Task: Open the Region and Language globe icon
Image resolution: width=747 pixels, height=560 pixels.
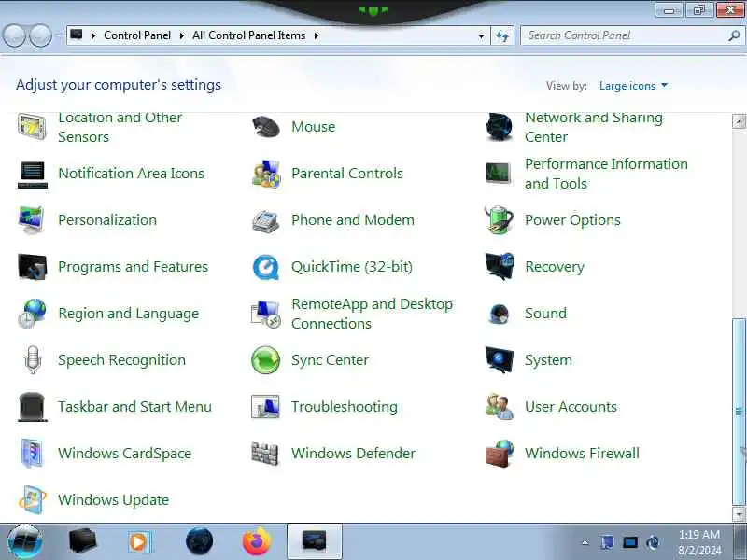Action: click(x=32, y=314)
